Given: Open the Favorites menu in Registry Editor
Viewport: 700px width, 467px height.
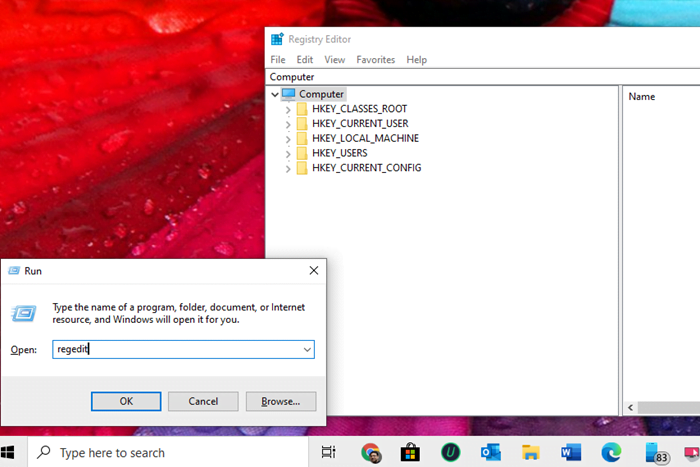Looking at the screenshot, I should click(375, 59).
